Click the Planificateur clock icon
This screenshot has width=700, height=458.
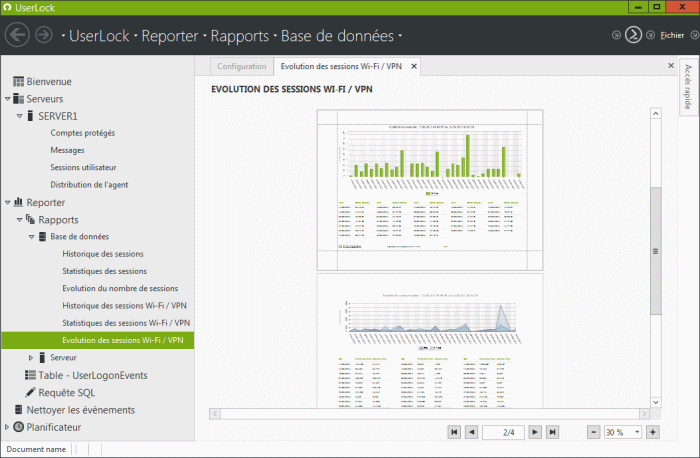coord(18,427)
